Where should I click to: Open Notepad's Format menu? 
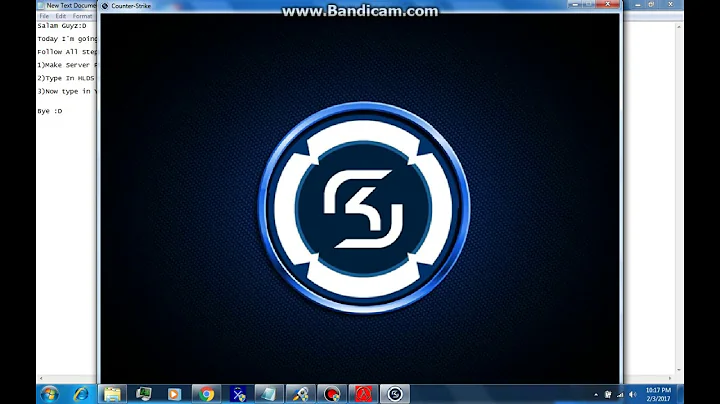[83, 16]
